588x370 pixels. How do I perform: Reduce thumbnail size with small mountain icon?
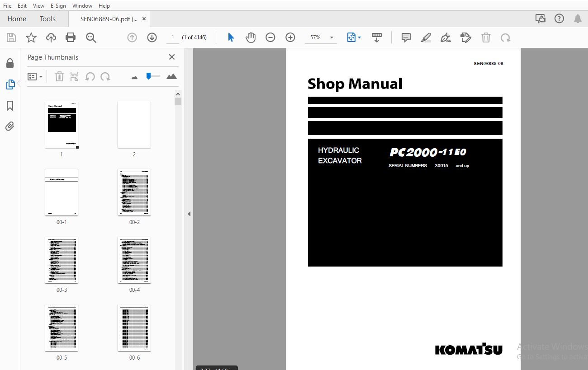coord(134,77)
